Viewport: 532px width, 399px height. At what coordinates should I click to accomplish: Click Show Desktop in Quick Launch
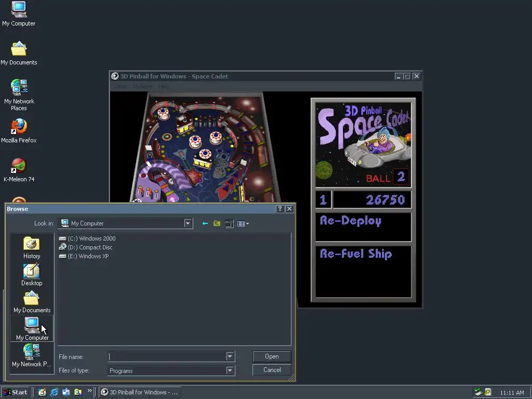(42, 392)
